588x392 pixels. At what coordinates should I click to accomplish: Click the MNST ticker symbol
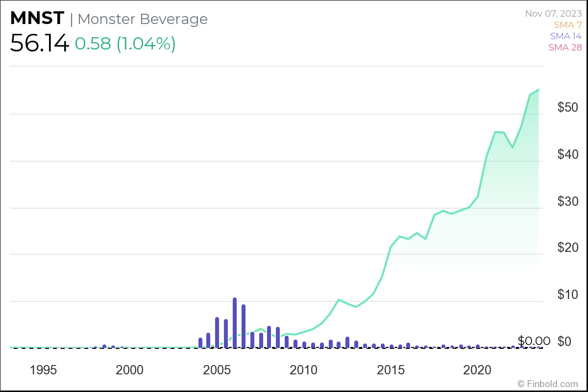point(37,19)
